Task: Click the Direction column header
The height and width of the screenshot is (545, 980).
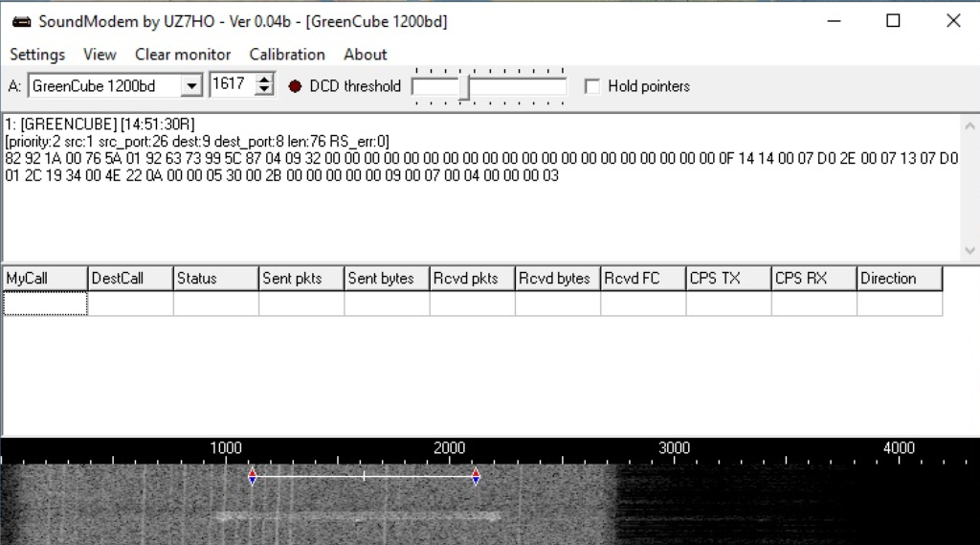Action: click(900, 279)
